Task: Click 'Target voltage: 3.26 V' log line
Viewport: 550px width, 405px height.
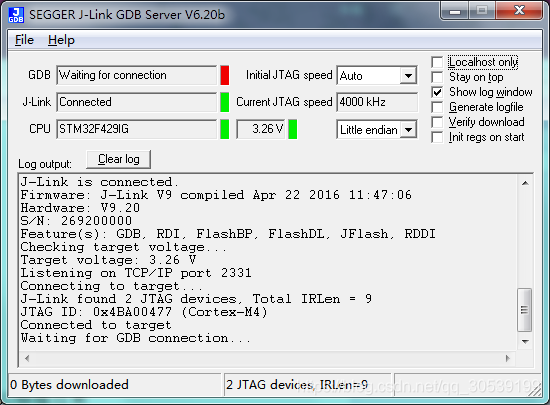Action: pos(108,260)
